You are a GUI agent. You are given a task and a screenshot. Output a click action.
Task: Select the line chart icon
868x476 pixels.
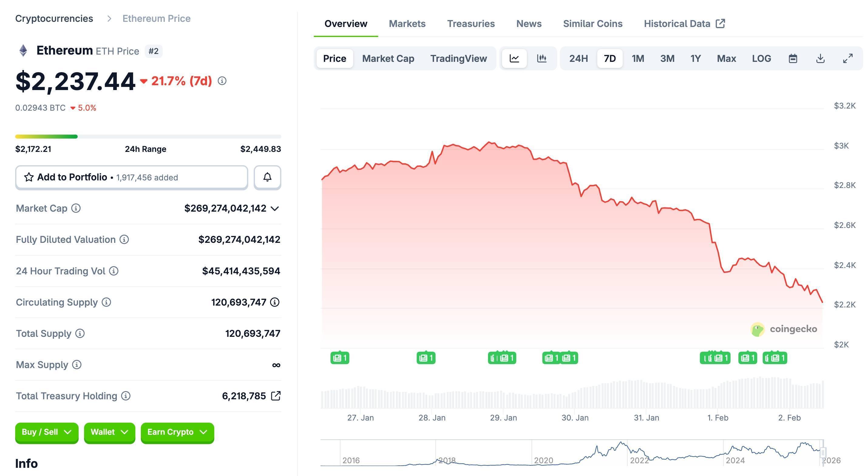point(514,58)
